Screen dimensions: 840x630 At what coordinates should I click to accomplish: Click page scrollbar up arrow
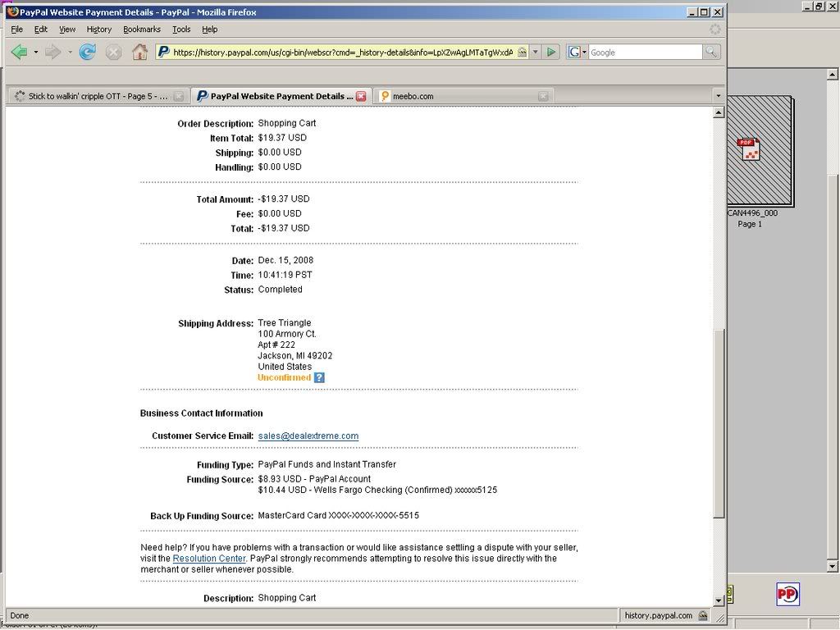pos(719,112)
